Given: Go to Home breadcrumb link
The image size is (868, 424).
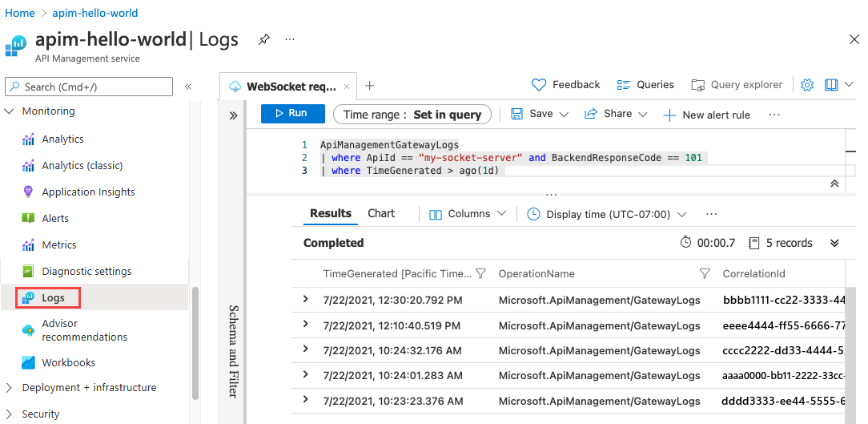Looking at the screenshot, I should (x=19, y=13).
